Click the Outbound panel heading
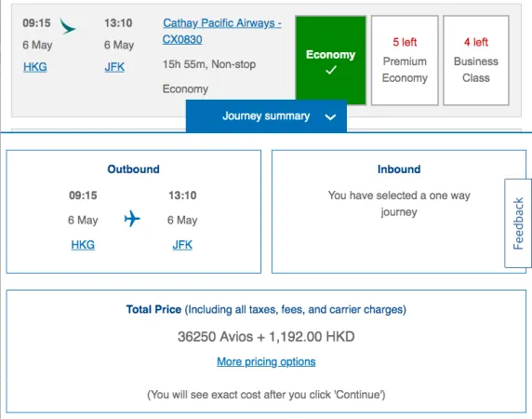 tap(133, 169)
